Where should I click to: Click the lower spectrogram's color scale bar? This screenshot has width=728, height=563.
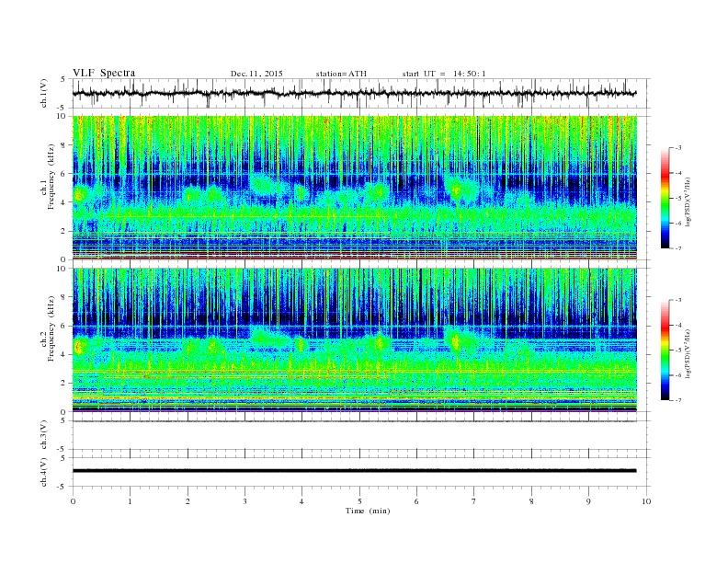pyautogui.click(x=665, y=350)
